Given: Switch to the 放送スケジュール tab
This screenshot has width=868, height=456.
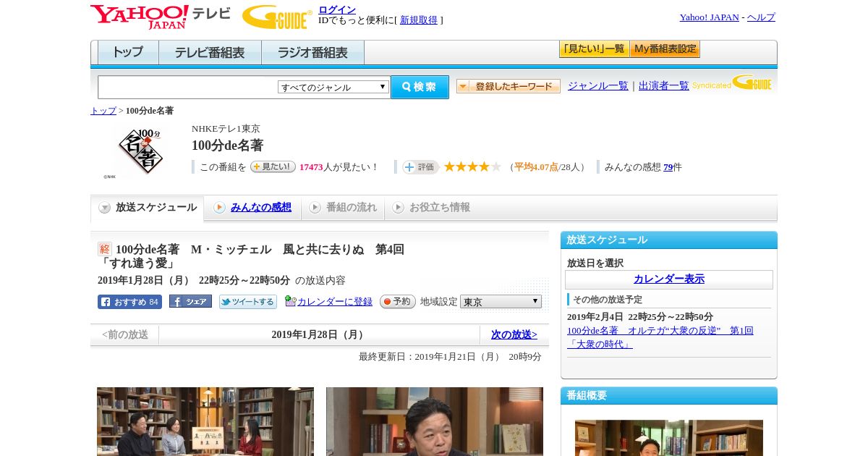Looking at the screenshot, I should click(x=148, y=208).
